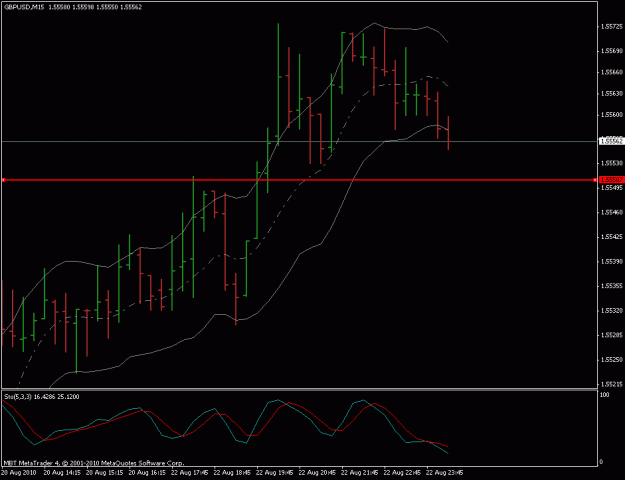Click the 20 Aug 14:15 time label
Image resolution: width=625 pixels, height=480 pixels.
point(62,473)
